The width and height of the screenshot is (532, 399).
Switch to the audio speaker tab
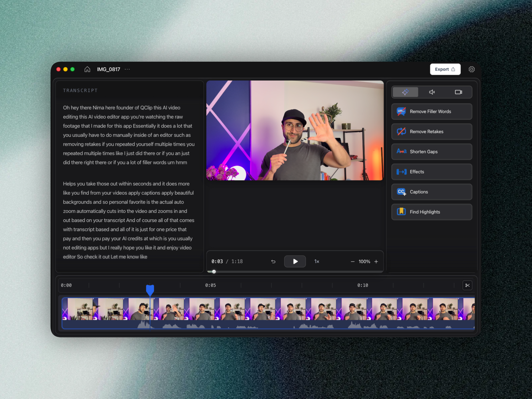[432, 92]
